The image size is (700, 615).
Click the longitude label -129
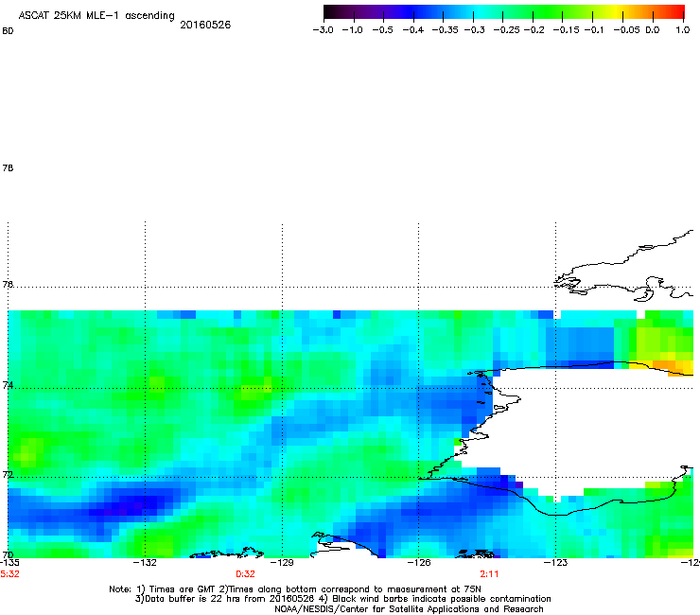[282, 562]
